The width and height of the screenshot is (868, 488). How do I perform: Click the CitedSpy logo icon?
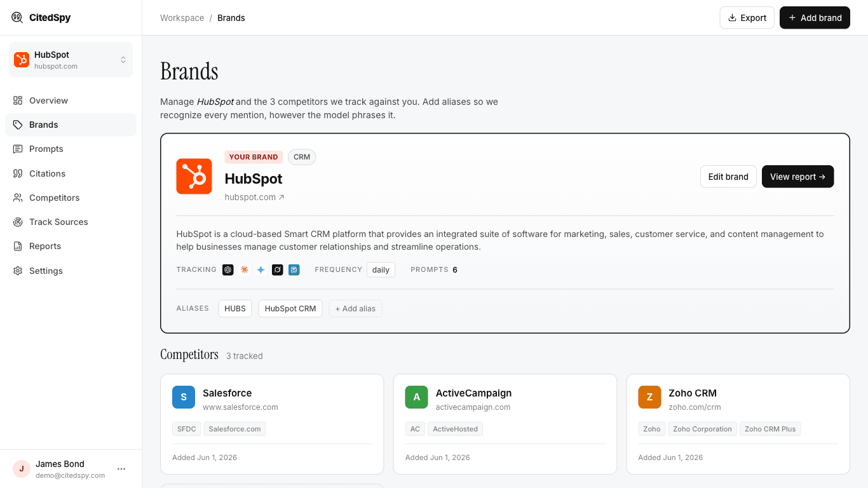(17, 17)
